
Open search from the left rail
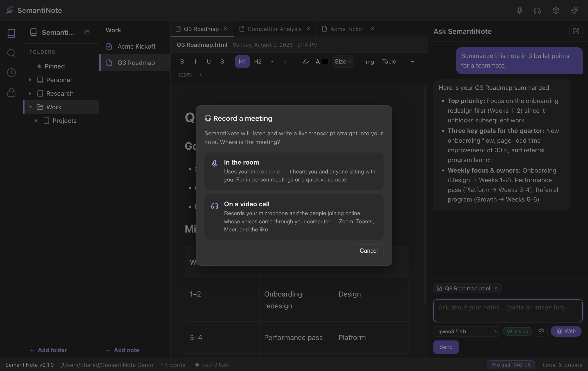[11, 53]
